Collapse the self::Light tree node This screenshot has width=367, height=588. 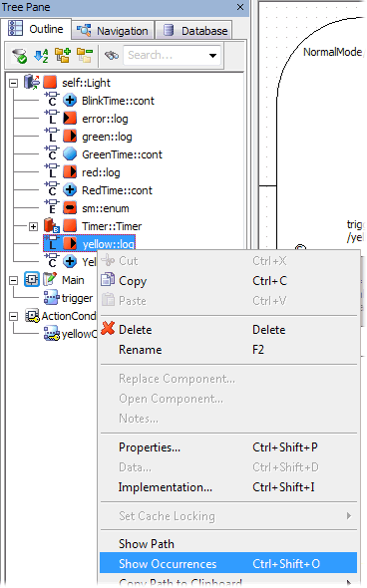pos(14,83)
